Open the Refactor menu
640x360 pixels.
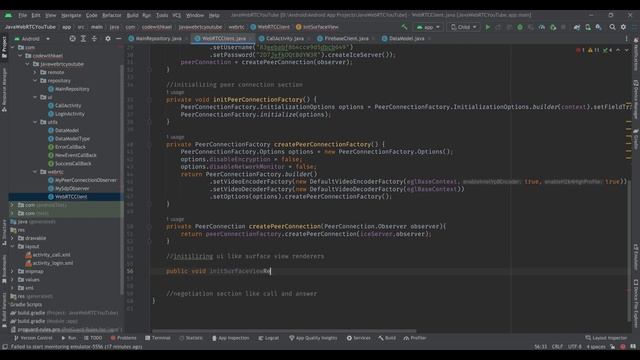111,15
